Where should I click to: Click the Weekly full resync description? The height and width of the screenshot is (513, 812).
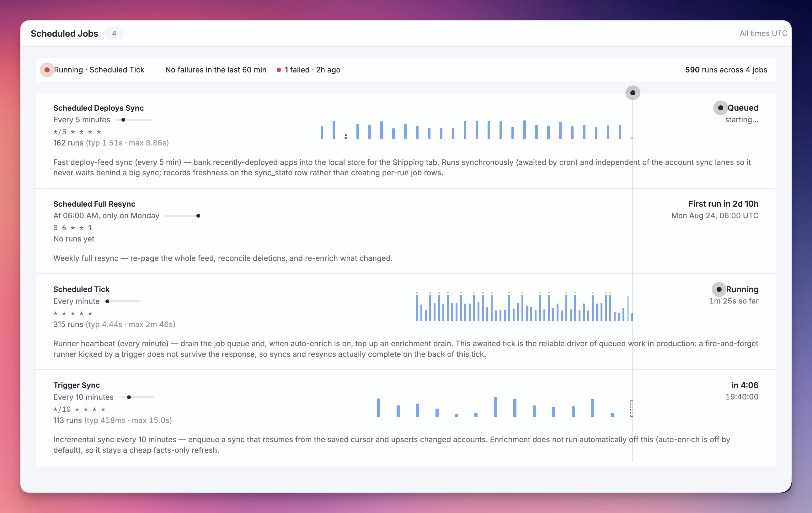[x=223, y=258]
